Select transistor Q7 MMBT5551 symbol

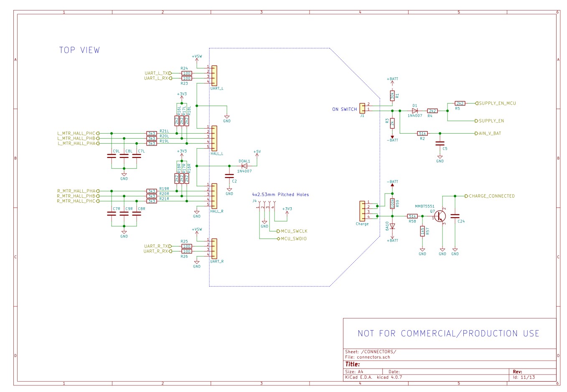(x=440, y=216)
